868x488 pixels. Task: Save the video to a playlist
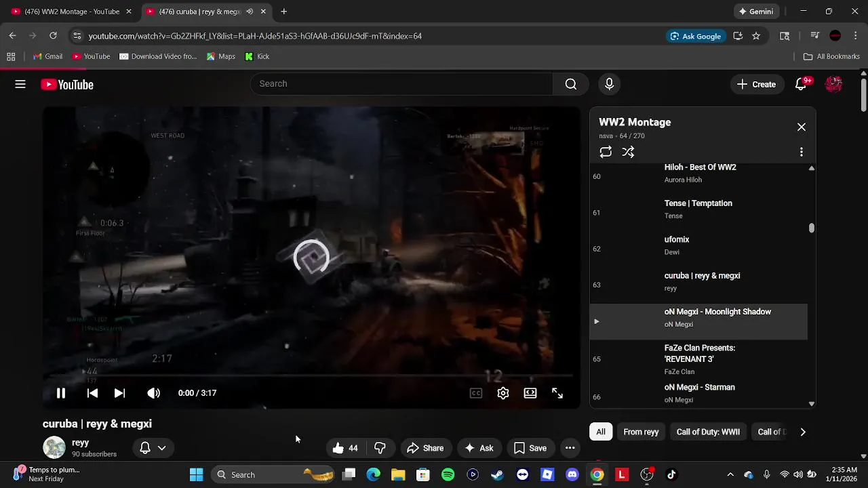click(x=530, y=448)
